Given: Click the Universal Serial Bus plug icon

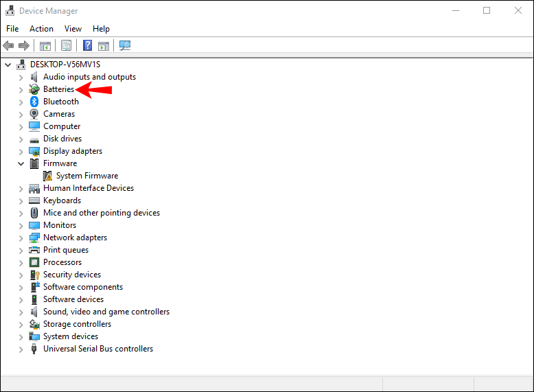Looking at the screenshot, I should click(x=34, y=349).
